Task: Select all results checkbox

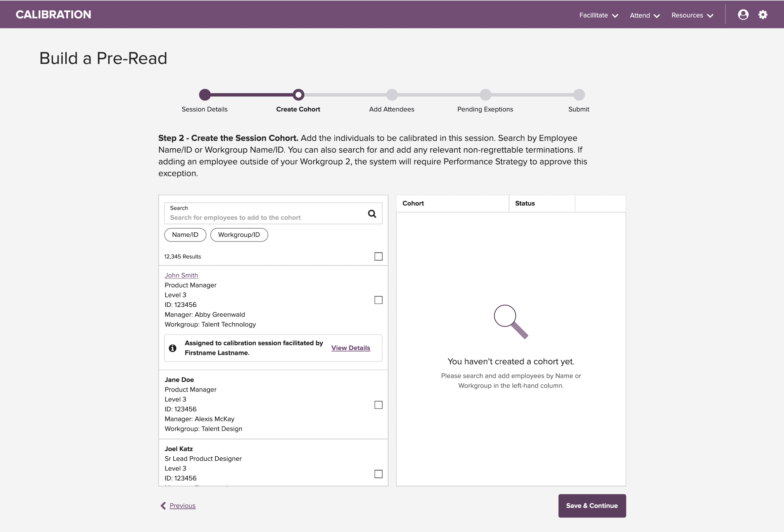Action: coord(378,257)
